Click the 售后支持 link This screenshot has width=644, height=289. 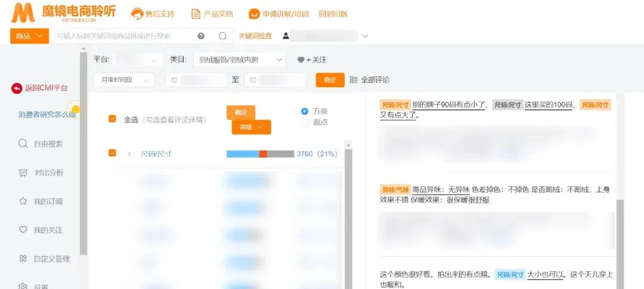(160, 14)
